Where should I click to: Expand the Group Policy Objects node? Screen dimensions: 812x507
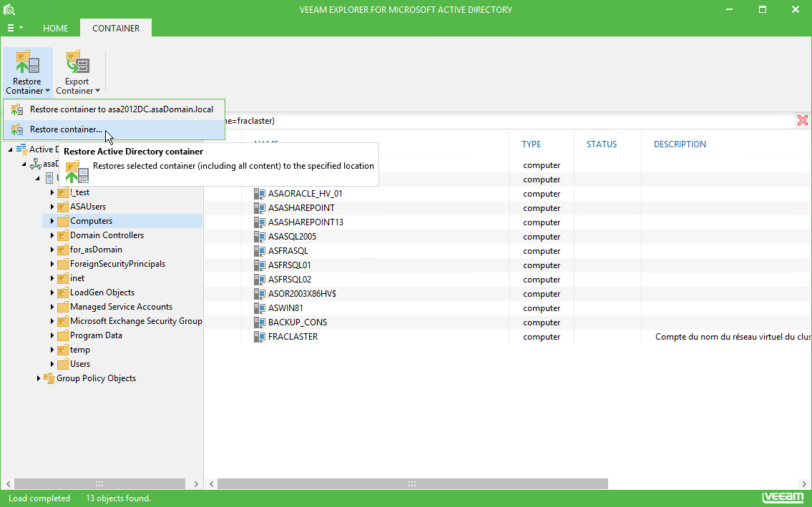39,378
